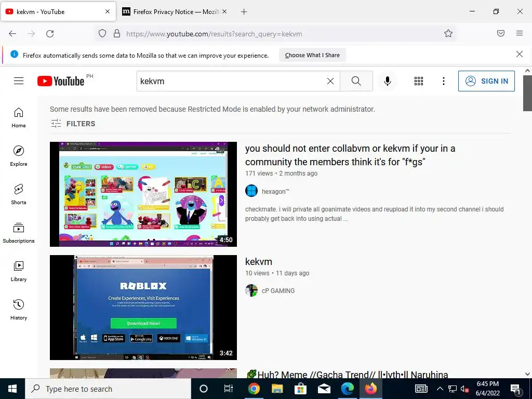
Task: Open taskbar clock showing 6:45 PM
Action: tap(487, 389)
